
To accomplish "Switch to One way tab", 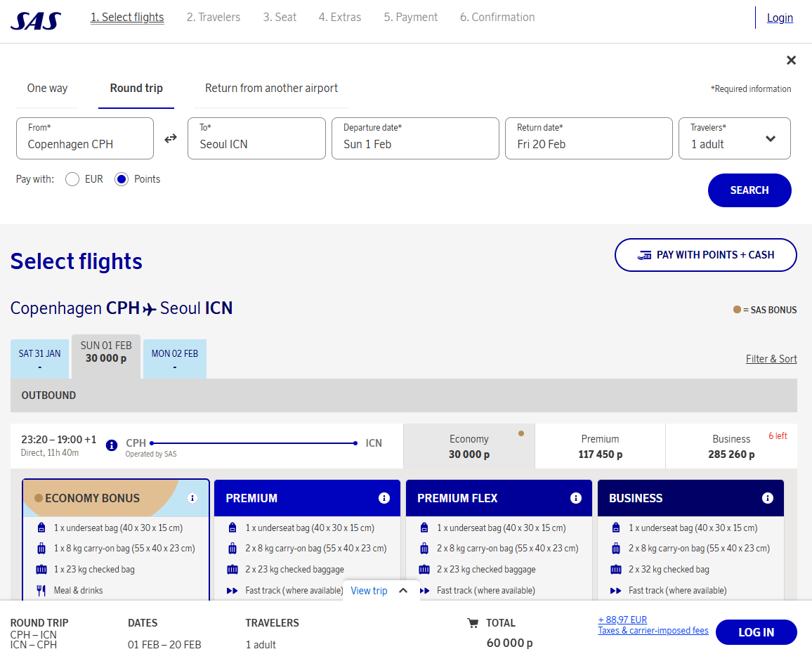I will click(48, 89).
